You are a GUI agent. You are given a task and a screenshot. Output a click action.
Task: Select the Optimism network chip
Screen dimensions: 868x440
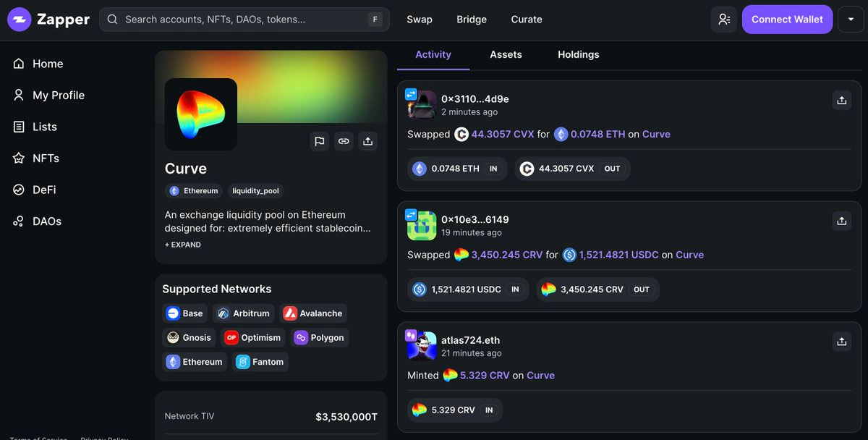(x=252, y=337)
